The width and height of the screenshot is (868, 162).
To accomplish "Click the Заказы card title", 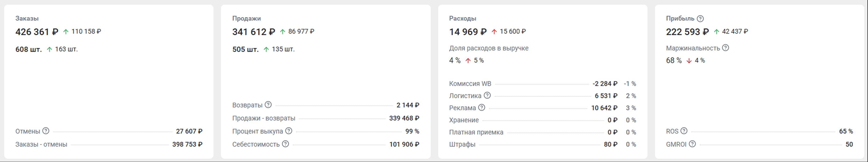I will (27, 18).
